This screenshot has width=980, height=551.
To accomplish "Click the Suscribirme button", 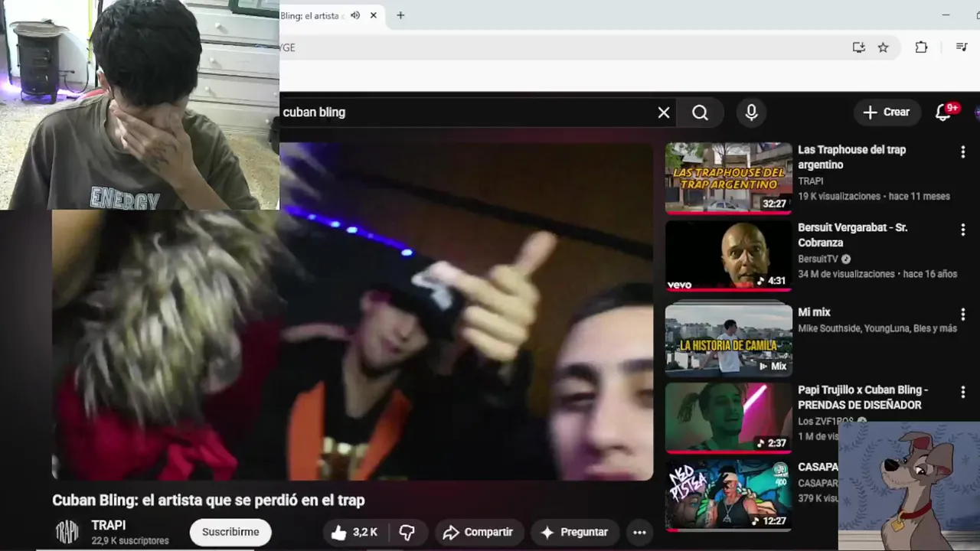I will pos(230,532).
